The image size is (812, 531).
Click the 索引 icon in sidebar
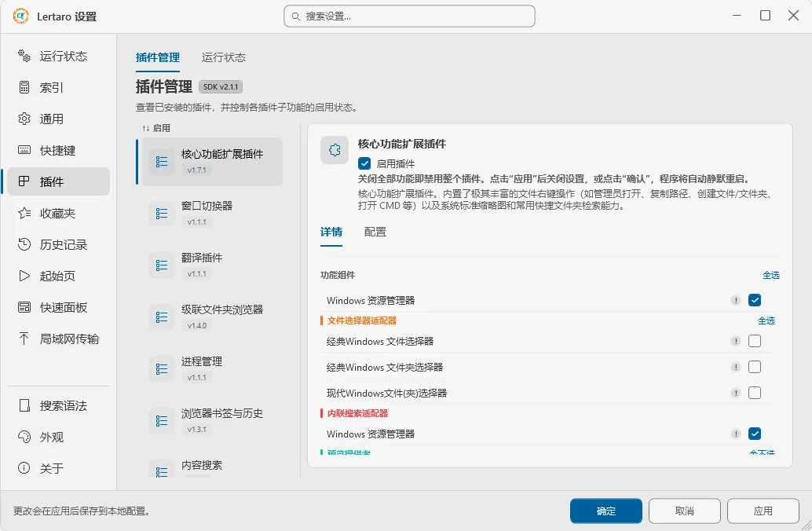(24, 87)
